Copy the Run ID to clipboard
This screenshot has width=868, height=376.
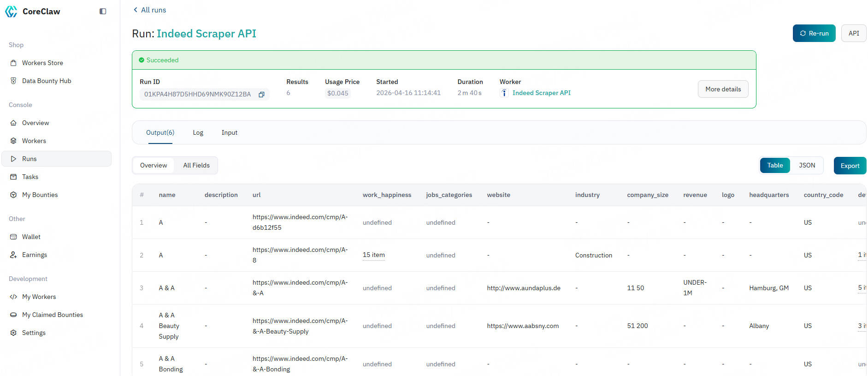click(x=261, y=95)
